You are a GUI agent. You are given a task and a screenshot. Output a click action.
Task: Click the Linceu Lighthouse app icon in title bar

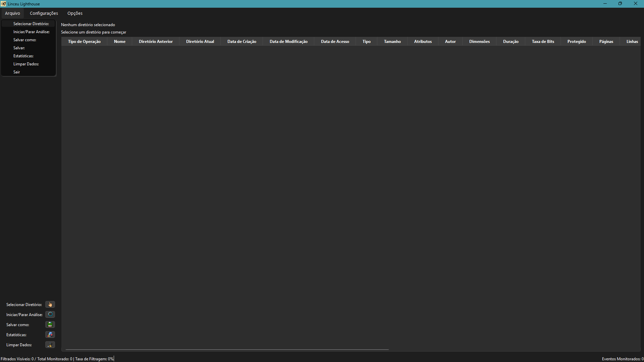point(3,4)
